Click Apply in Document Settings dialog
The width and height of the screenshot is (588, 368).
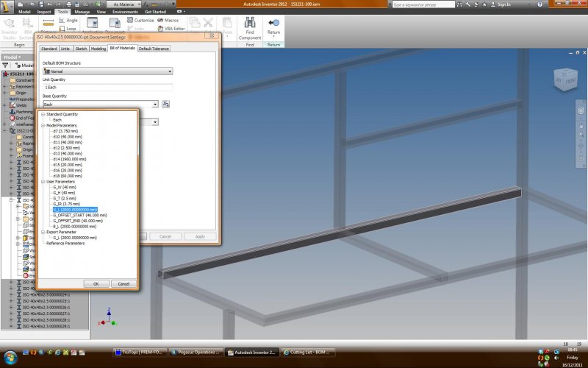tap(200, 236)
